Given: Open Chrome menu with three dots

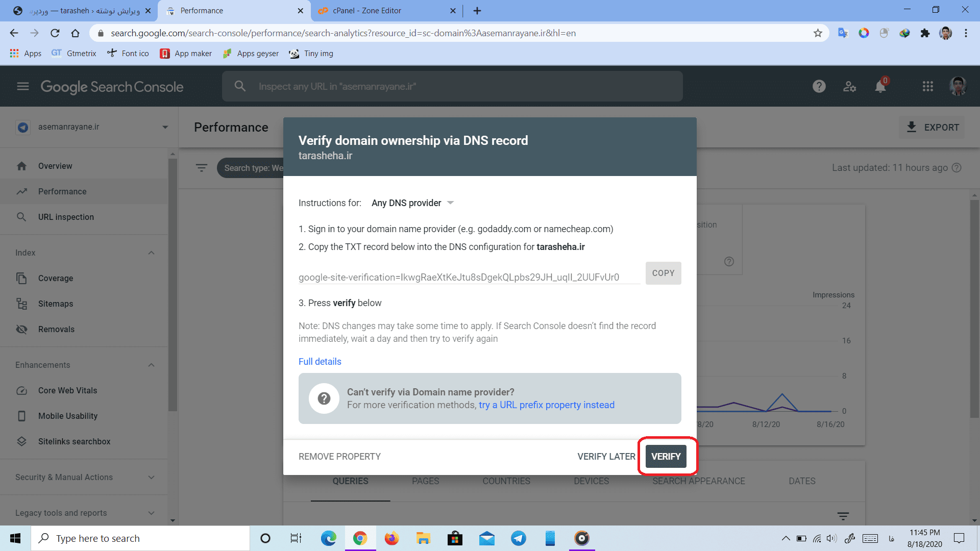Looking at the screenshot, I should [x=966, y=33].
